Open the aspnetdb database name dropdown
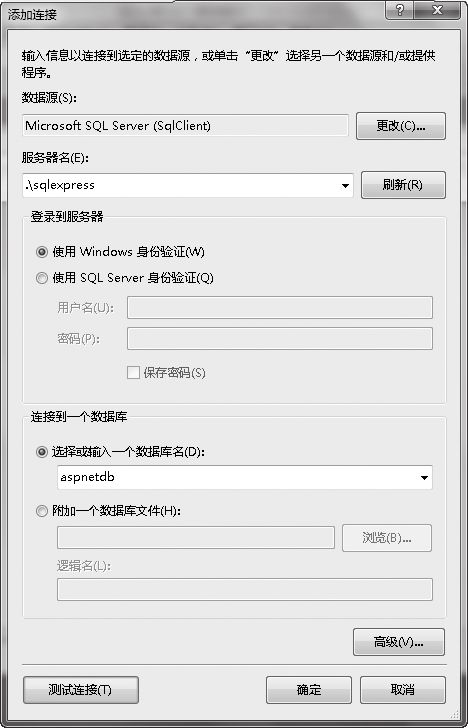The image size is (468, 728). coord(424,478)
